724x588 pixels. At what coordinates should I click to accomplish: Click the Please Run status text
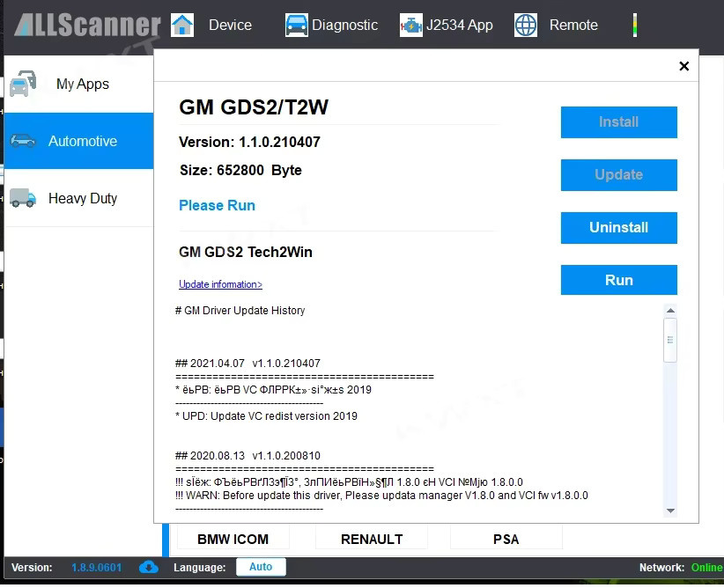tap(217, 205)
